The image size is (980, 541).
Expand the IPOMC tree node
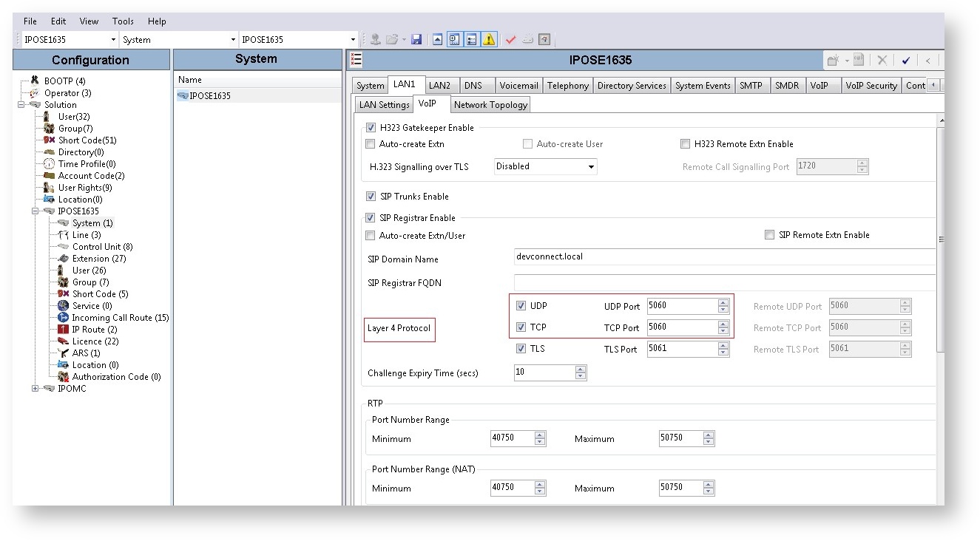(36, 388)
